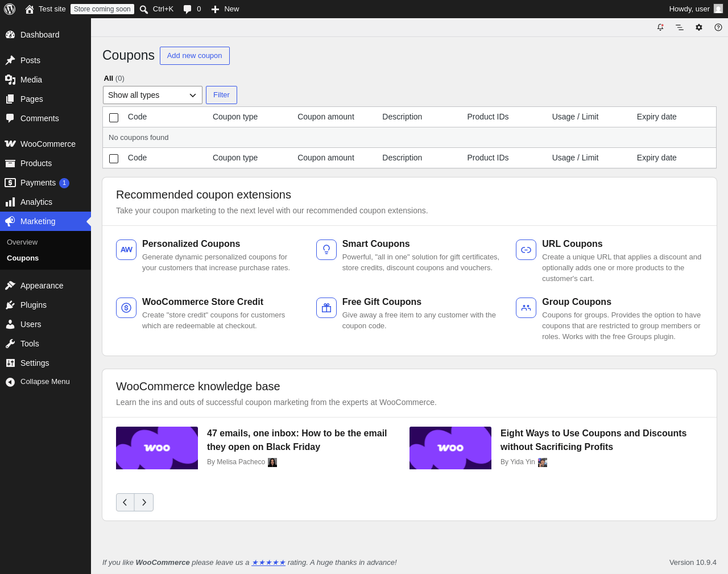
Task: Open the Show all types dropdown
Action: pyautogui.click(x=152, y=95)
